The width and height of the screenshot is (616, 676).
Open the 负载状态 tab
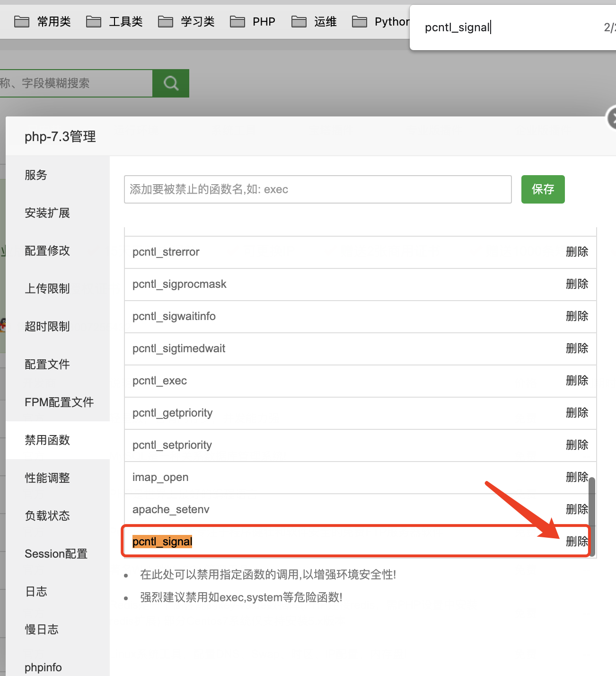pos(58,516)
